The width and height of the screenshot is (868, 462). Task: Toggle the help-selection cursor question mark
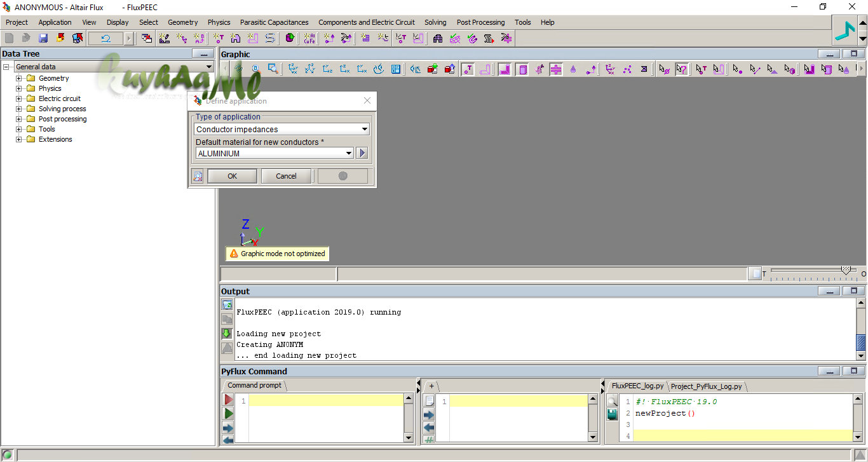[x=682, y=69]
